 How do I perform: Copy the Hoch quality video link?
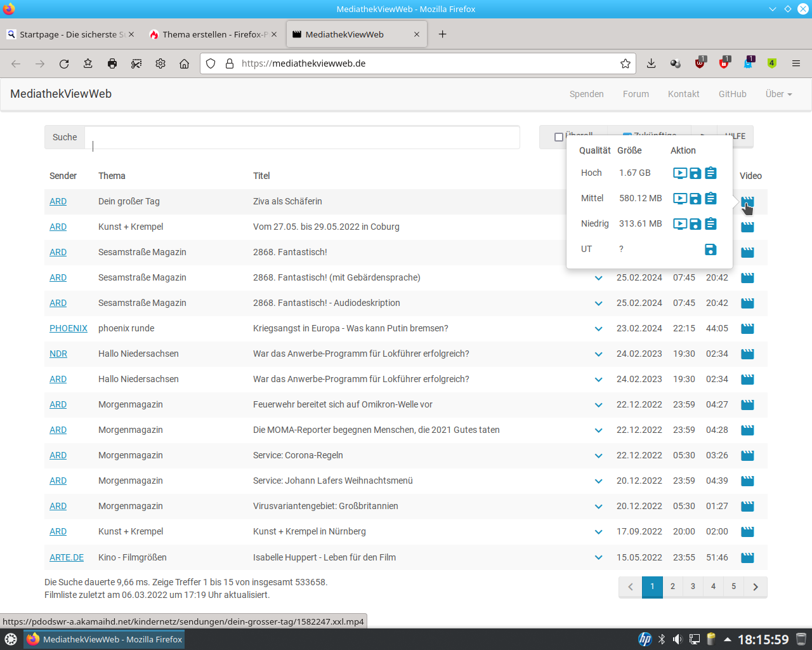711,173
